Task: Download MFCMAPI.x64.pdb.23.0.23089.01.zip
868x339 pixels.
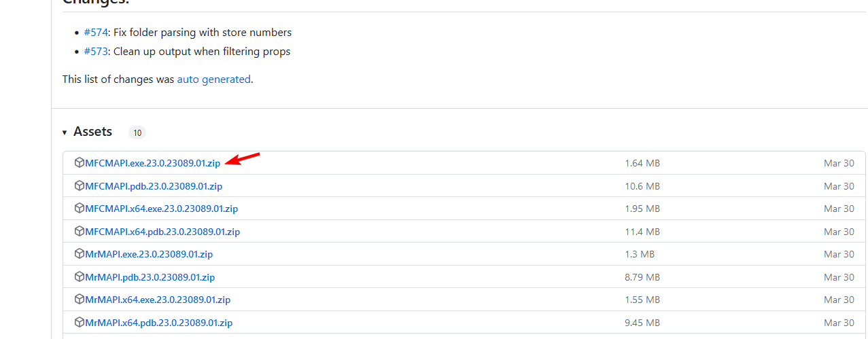Action: 162,232
